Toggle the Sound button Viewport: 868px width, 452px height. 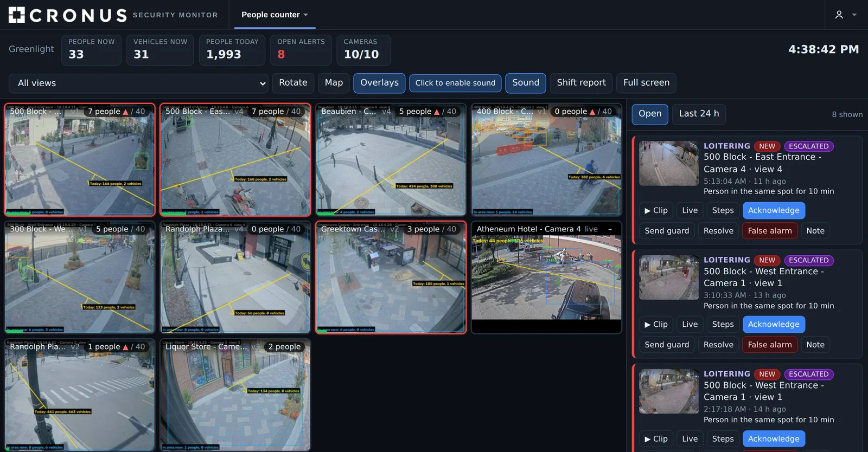[526, 83]
